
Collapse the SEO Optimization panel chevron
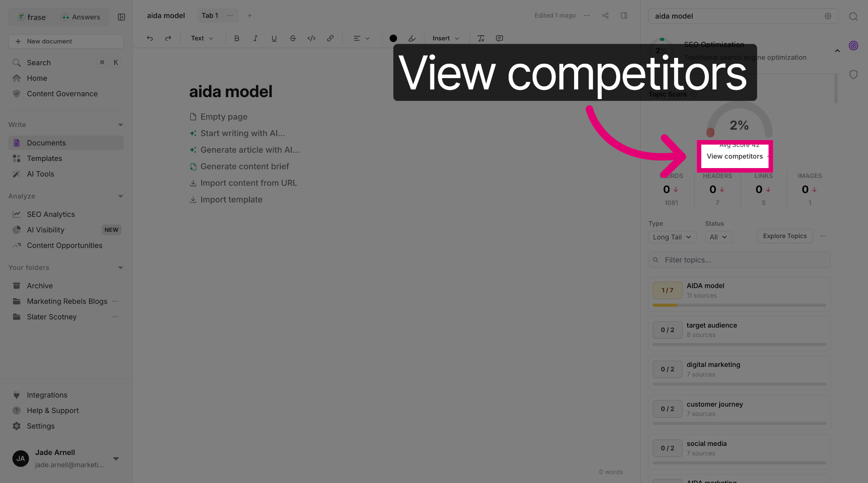(x=837, y=51)
